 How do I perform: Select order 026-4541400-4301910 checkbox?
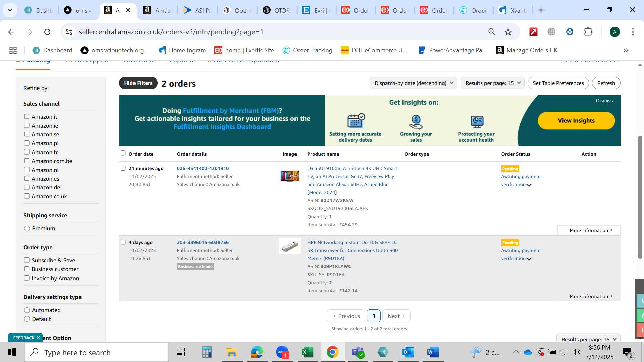pyautogui.click(x=123, y=168)
